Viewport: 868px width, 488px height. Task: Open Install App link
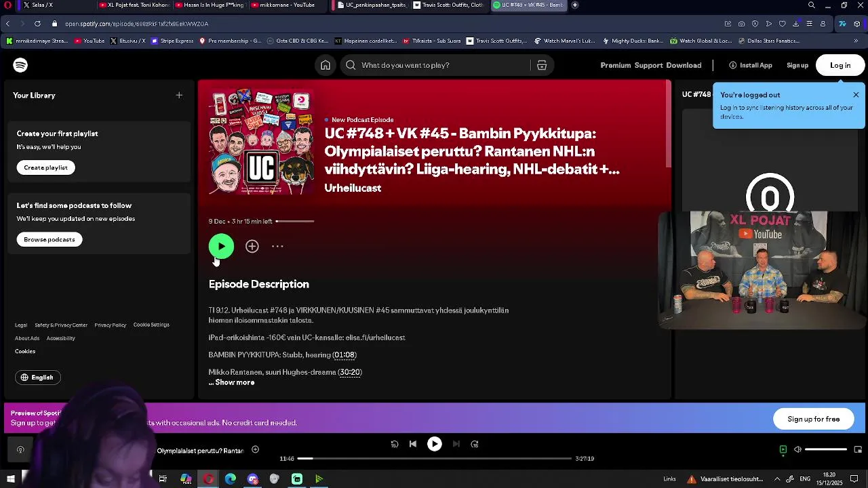[x=751, y=65]
